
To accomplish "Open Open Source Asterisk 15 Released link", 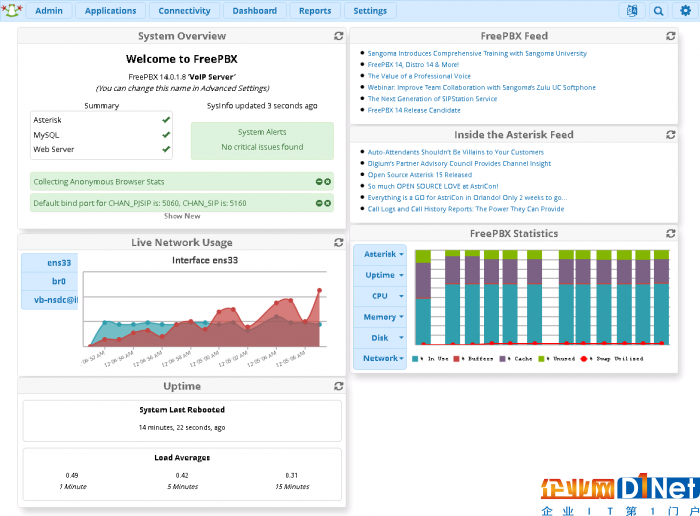I will (x=420, y=175).
